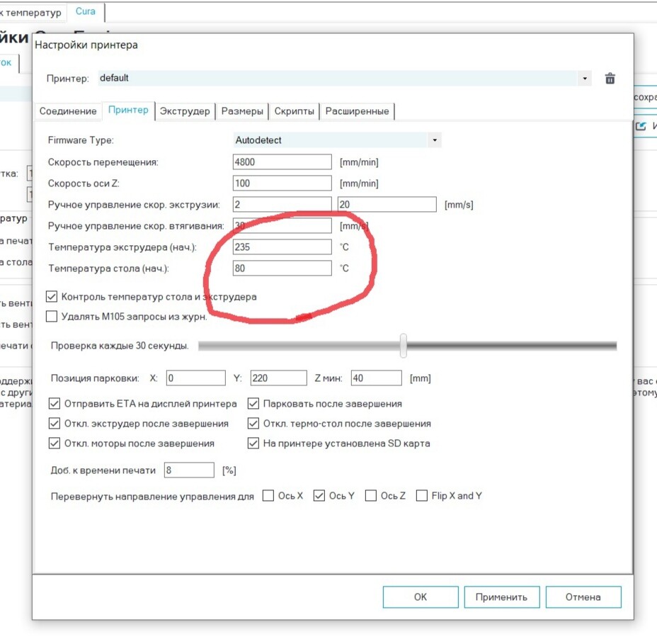This screenshot has width=657, height=644.
Task: Delete printer profile with trash icon
Action: pyautogui.click(x=610, y=79)
